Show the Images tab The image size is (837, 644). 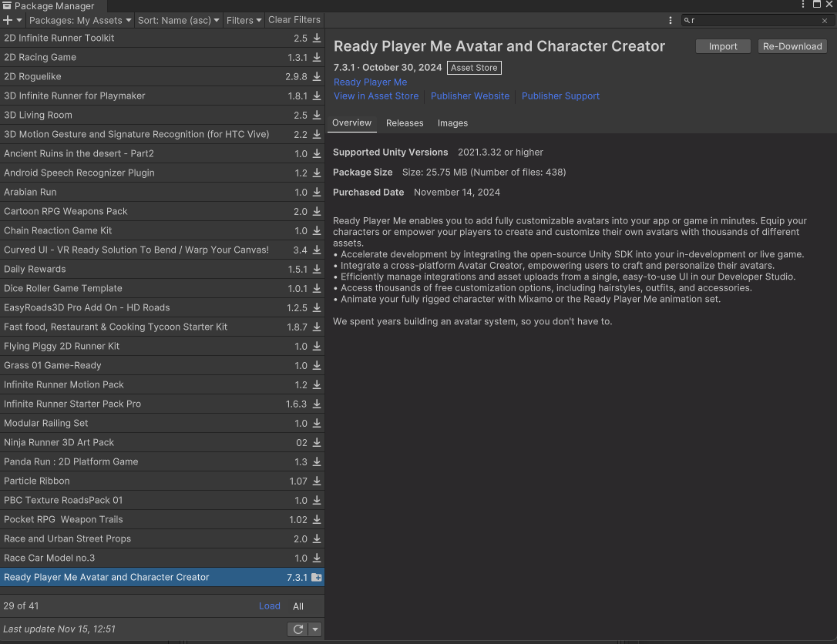(x=452, y=123)
